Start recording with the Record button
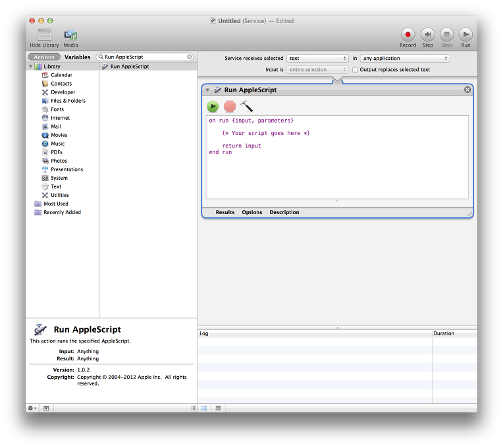The height and width of the screenshot is (448, 503). [408, 34]
